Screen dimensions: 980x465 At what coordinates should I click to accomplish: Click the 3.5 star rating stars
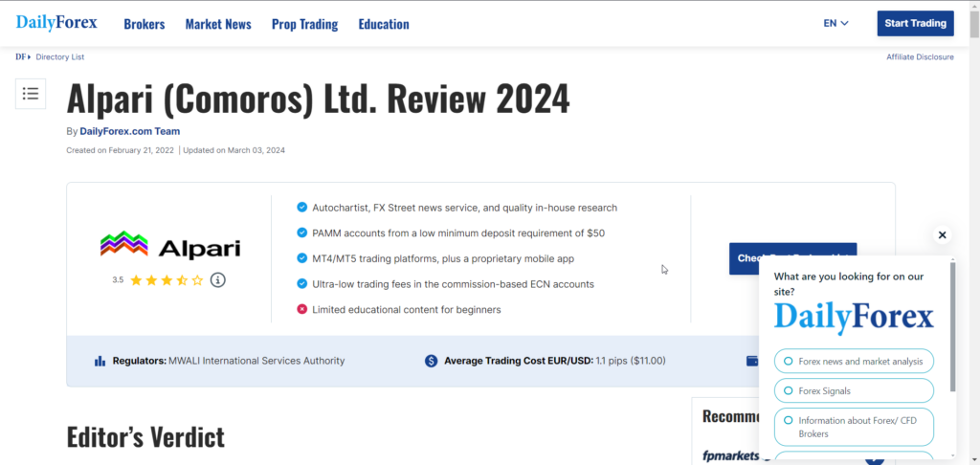tap(167, 280)
